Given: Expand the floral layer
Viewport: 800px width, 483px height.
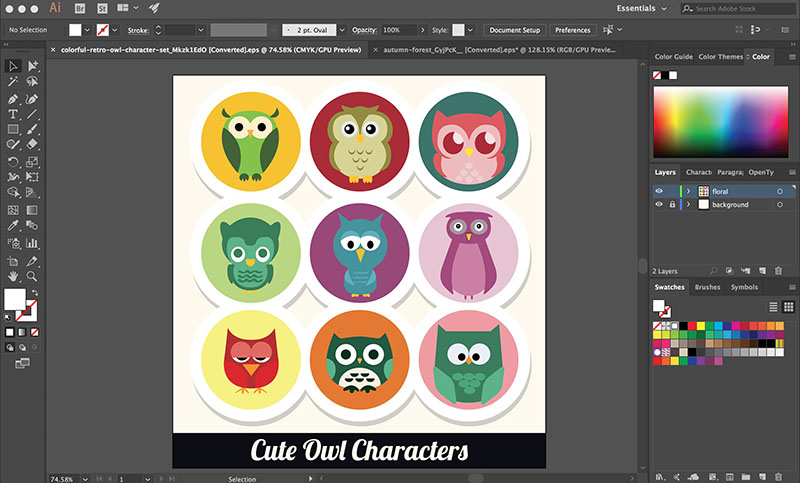Looking at the screenshot, I should [688, 191].
